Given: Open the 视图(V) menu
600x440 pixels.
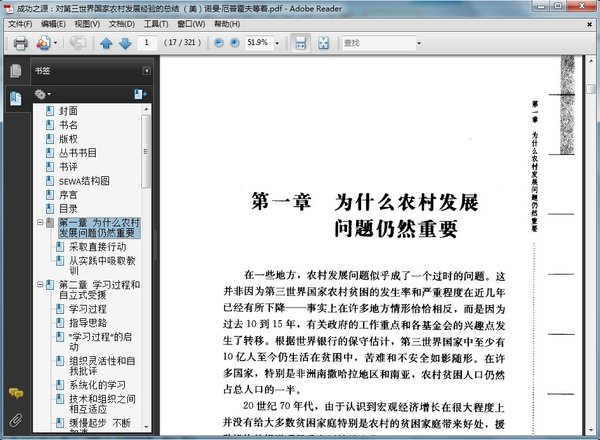Looking at the screenshot, I should 87,24.
